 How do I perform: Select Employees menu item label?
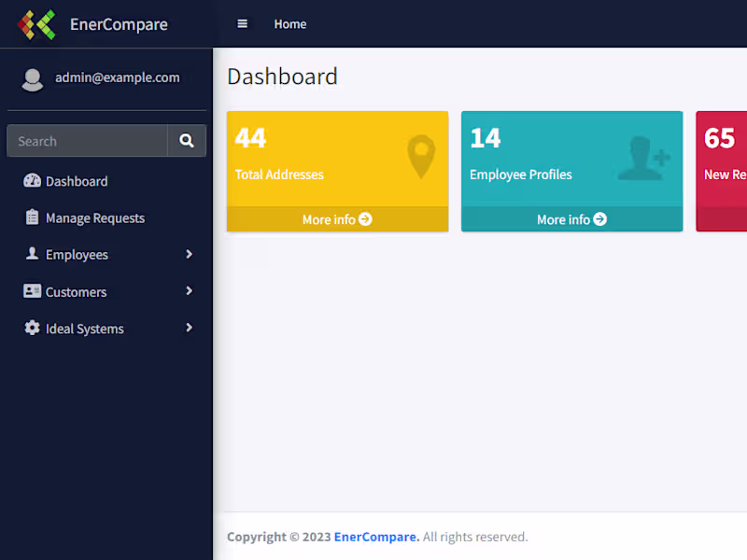click(77, 255)
